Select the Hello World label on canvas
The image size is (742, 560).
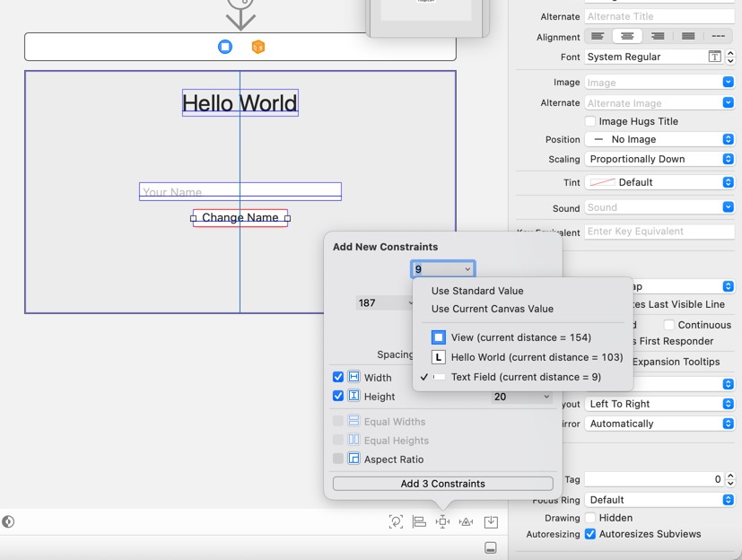(x=240, y=102)
